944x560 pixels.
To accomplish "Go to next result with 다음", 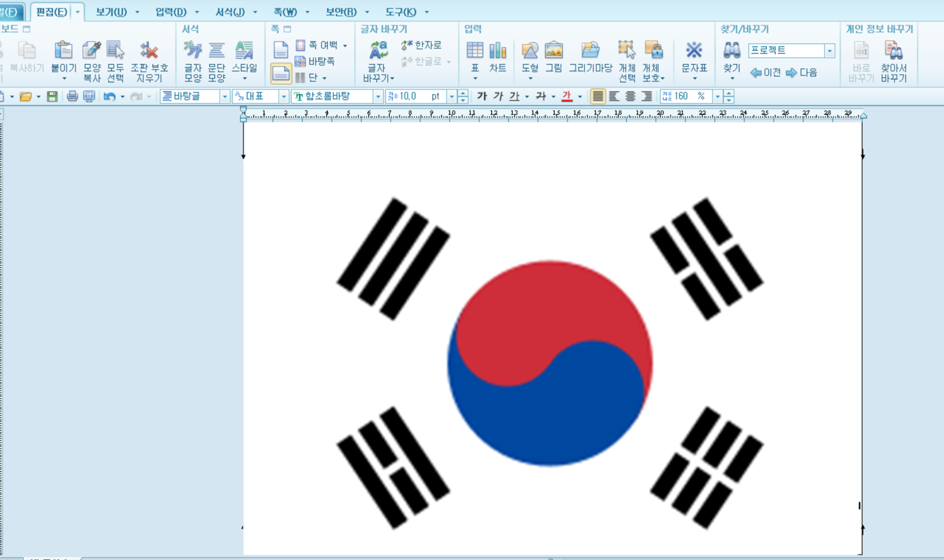I will (x=801, y=72).
